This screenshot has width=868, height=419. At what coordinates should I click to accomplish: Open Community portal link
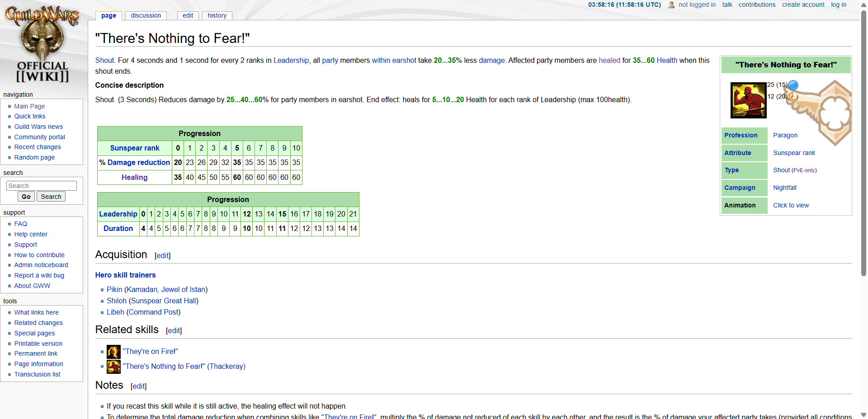pos(39,137)
